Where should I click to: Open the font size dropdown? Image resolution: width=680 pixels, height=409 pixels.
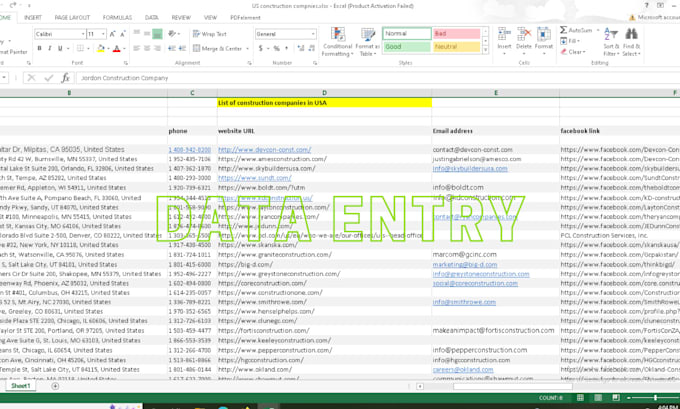pyautogui.click(x=103, y=34)
